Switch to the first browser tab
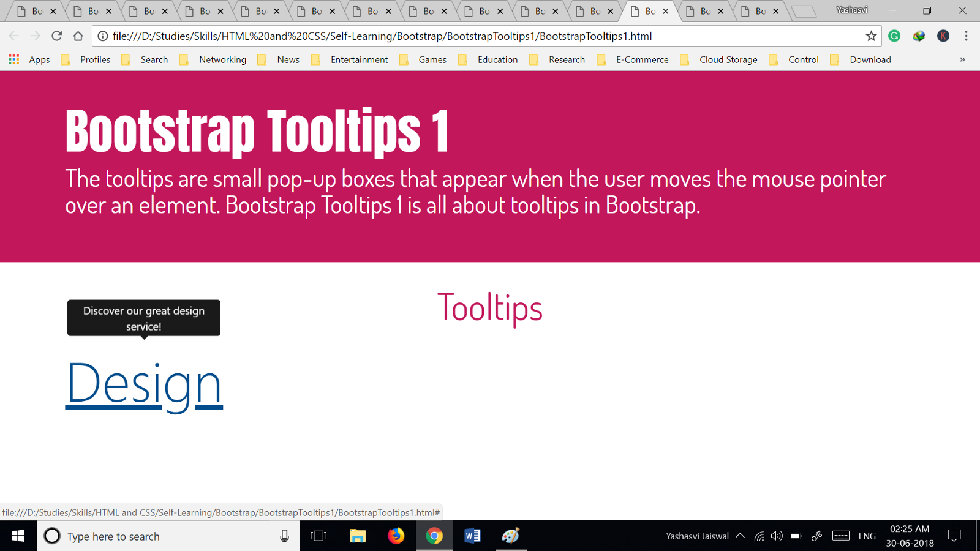This screenshot has width=980, height=551. click(x=37, y=11)
